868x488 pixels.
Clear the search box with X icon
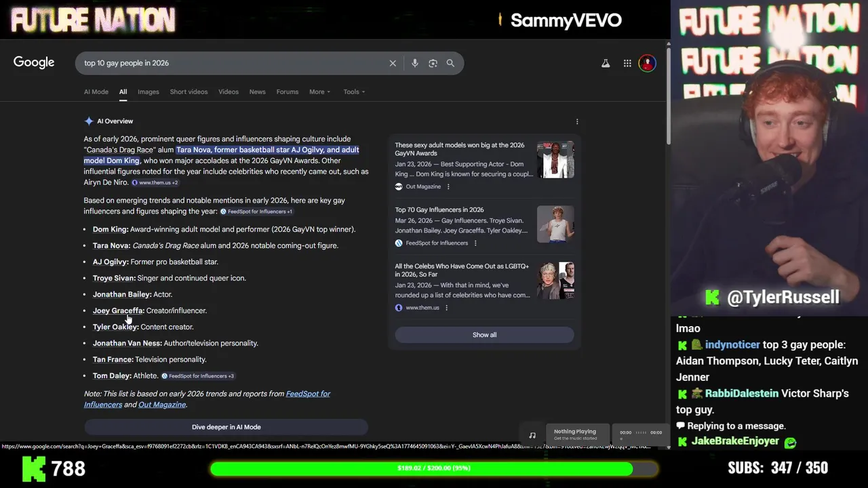click(x=393, y=63)
